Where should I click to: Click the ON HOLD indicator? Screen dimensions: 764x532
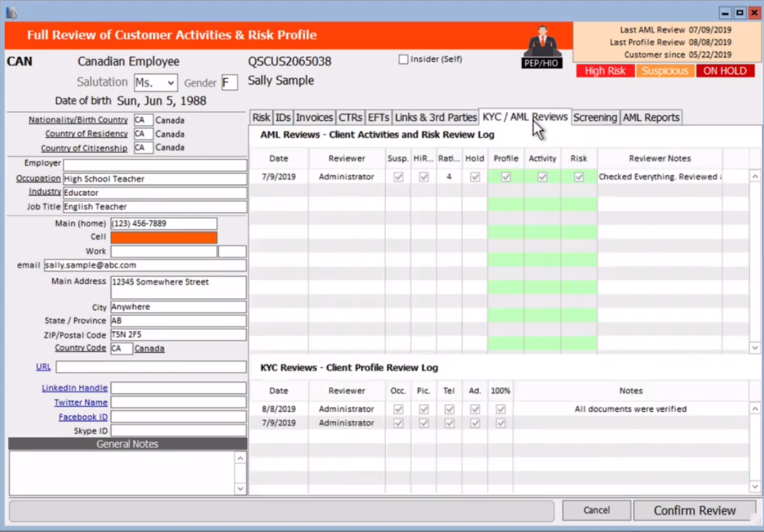coord(725,71)
